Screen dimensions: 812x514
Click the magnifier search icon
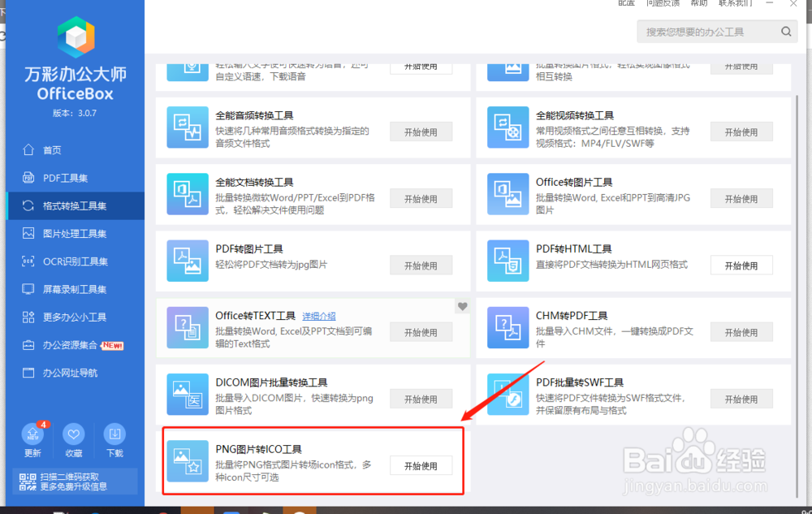(786, 32)
